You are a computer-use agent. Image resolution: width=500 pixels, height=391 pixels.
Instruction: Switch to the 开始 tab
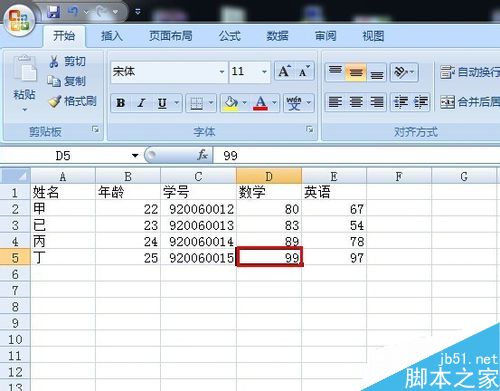coord(64,36)
